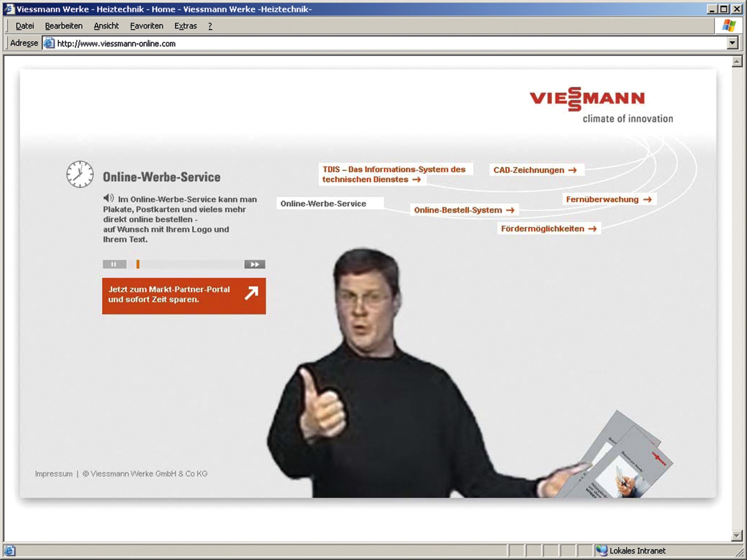The image size is (747, 560).
Task: Click the Online-Werbe-Service heading
Action: pyautogui.click(x=161, y=177)
